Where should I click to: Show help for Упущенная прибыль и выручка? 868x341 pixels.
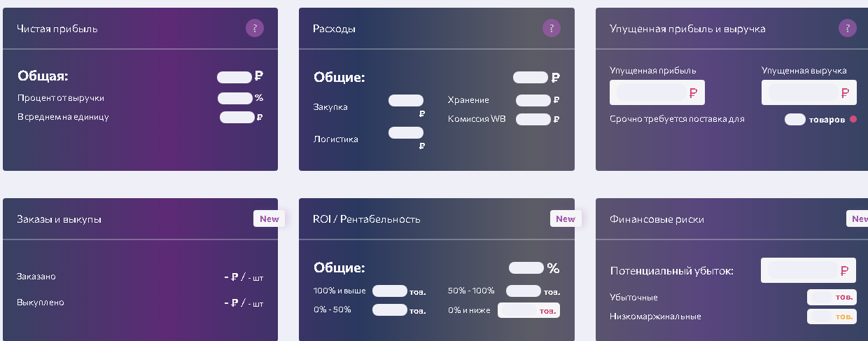[848, 29]
